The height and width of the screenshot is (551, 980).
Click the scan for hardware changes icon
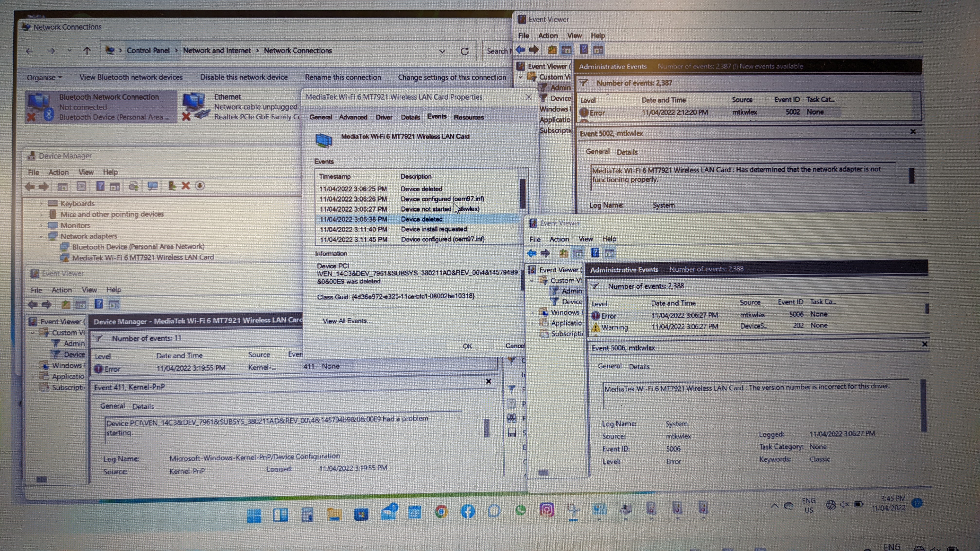(153, 186)
